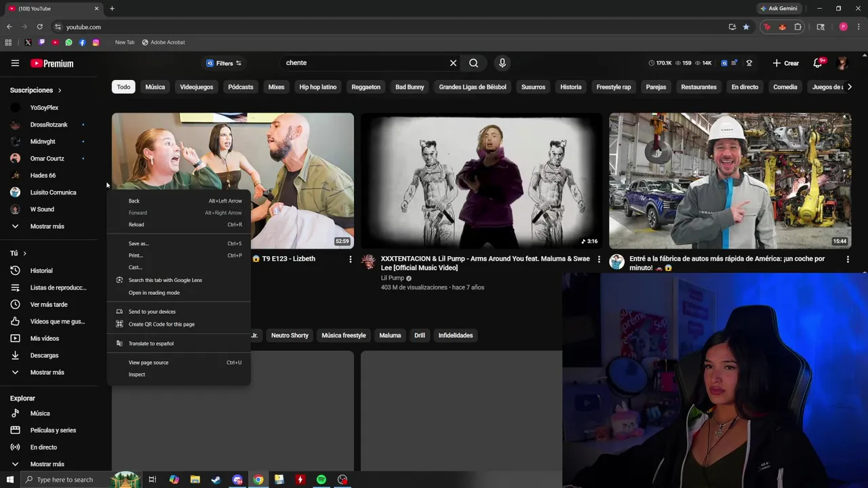Open the Facebook bookmark icon
This screenshot has width=868, height=488.
click(82, 42)
